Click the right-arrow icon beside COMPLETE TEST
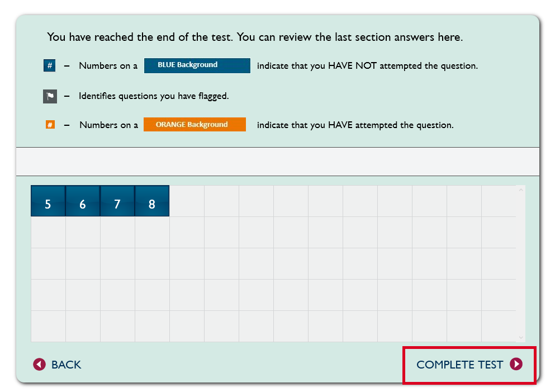 pos(516,365)
